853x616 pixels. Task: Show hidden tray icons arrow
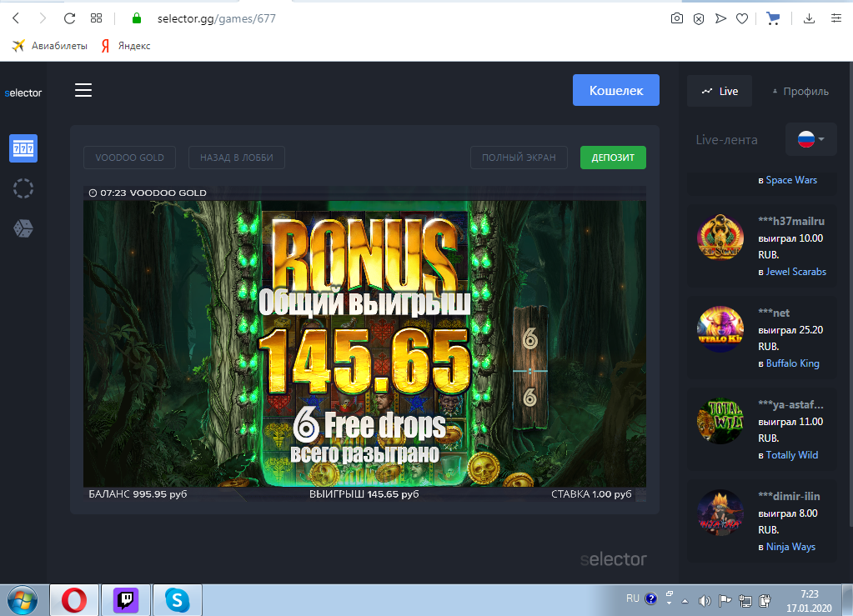(685, 601)
